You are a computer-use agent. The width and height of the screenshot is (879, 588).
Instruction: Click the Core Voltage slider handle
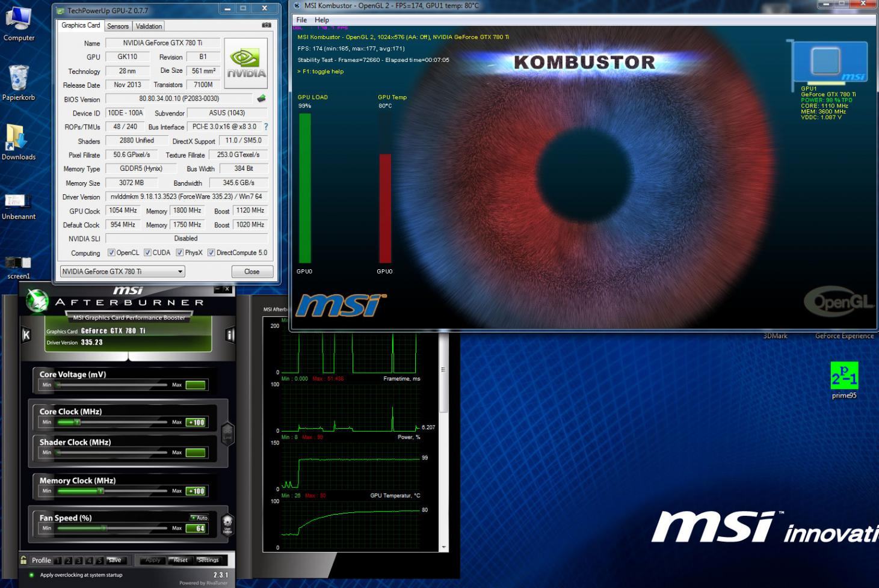coord(58,385)
